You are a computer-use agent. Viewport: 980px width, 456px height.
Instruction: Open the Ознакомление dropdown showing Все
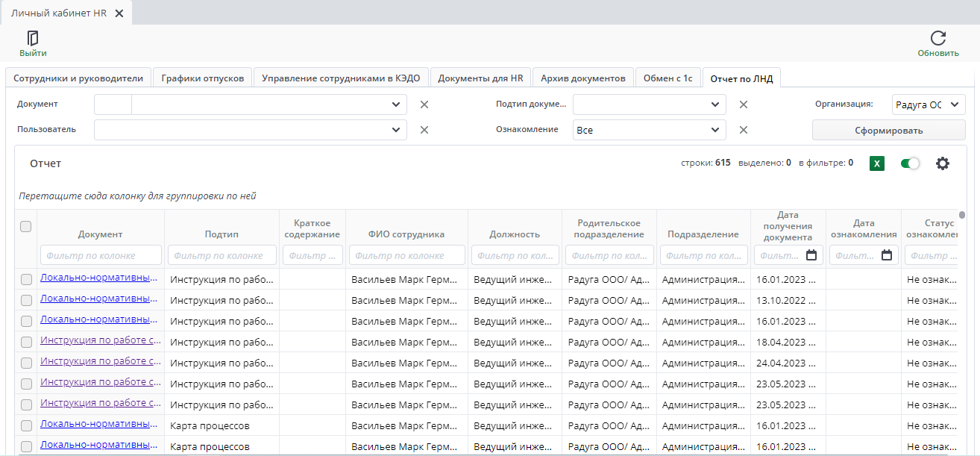pyautogui.click(x=649, y=130)
